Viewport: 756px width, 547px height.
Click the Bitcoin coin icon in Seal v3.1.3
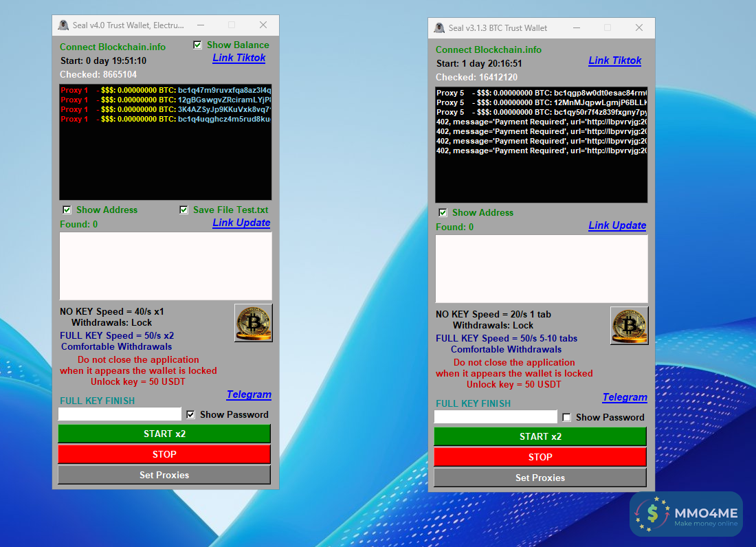629,326
